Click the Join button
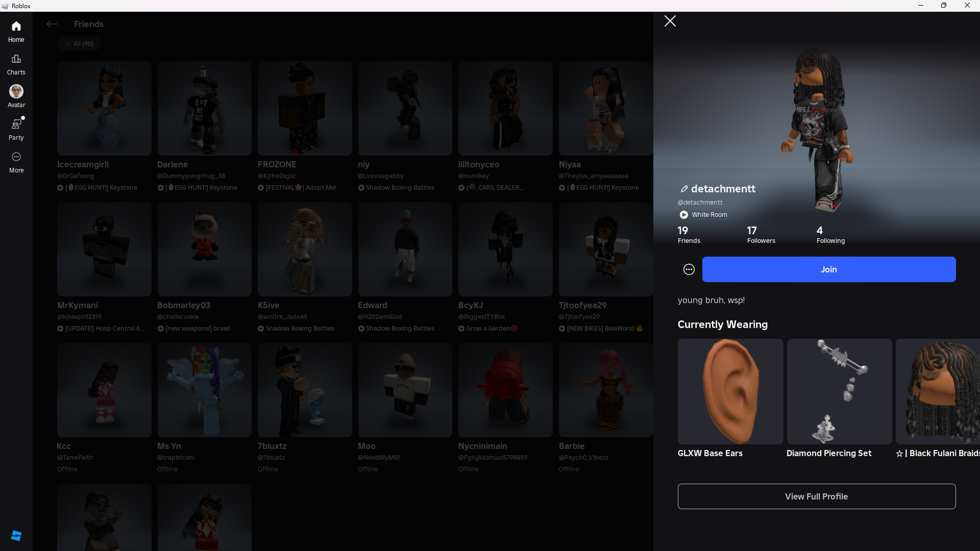Screen dimensions: 980x551 point(829,269)
